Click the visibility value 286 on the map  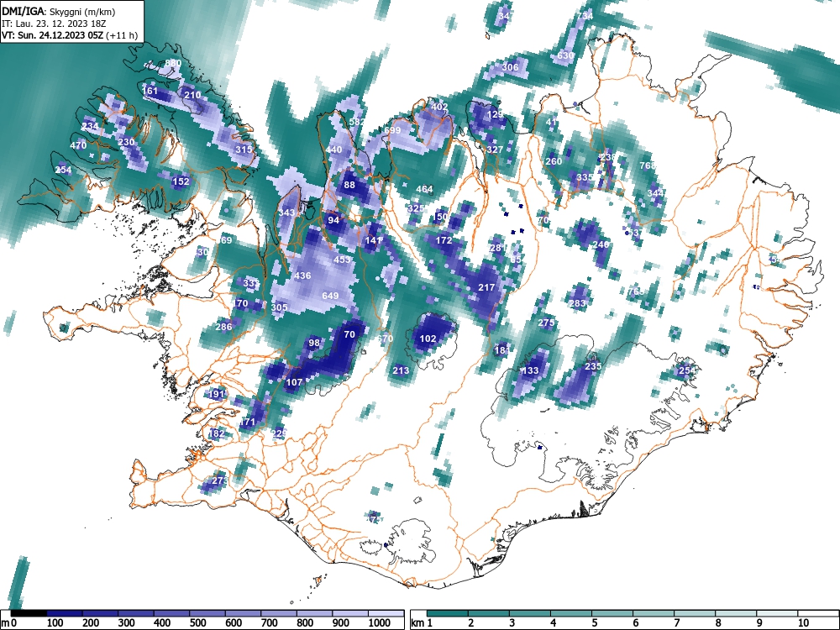(223, 326)
